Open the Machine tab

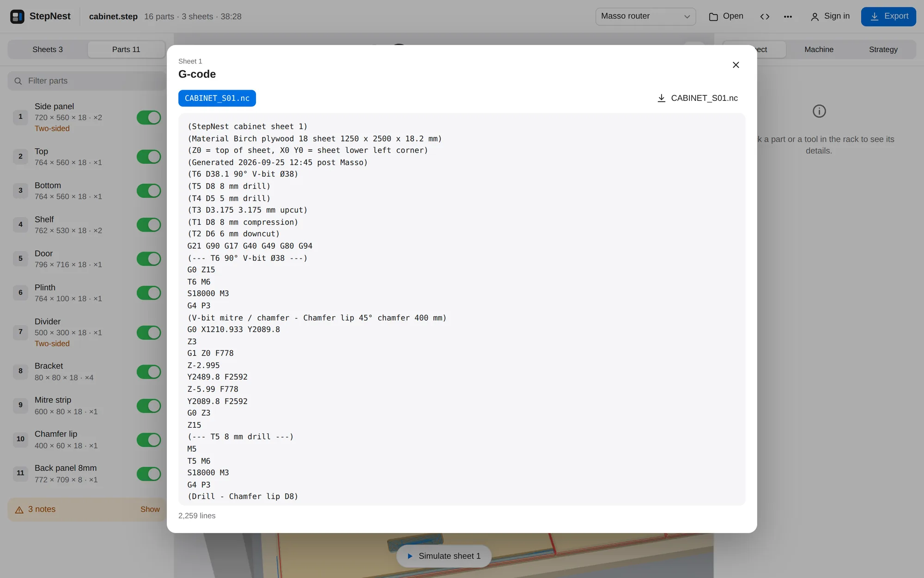point(819,49)
